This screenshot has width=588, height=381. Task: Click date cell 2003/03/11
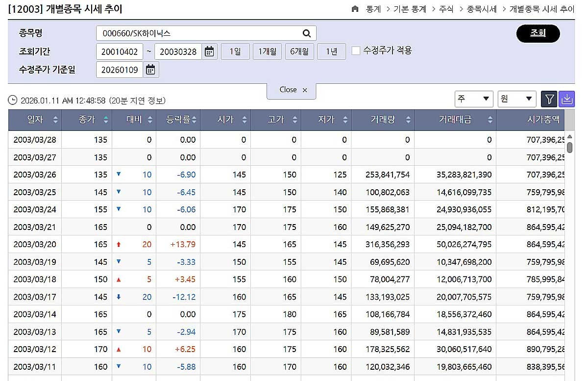pos(35,366)
